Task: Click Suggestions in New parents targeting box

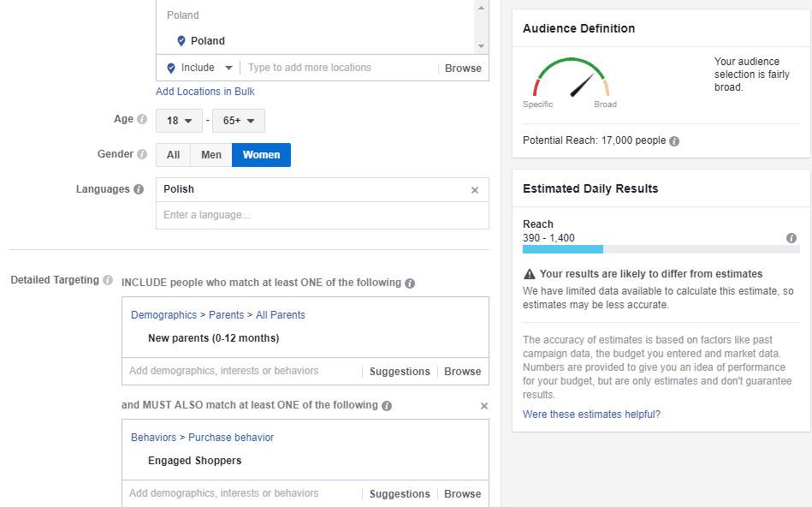Action: [x=400, y=372]
